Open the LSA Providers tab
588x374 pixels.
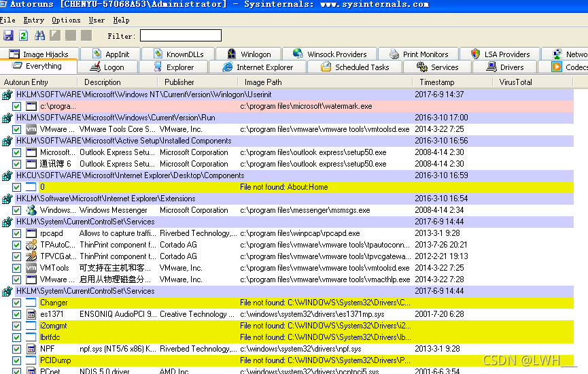[500, 54]
